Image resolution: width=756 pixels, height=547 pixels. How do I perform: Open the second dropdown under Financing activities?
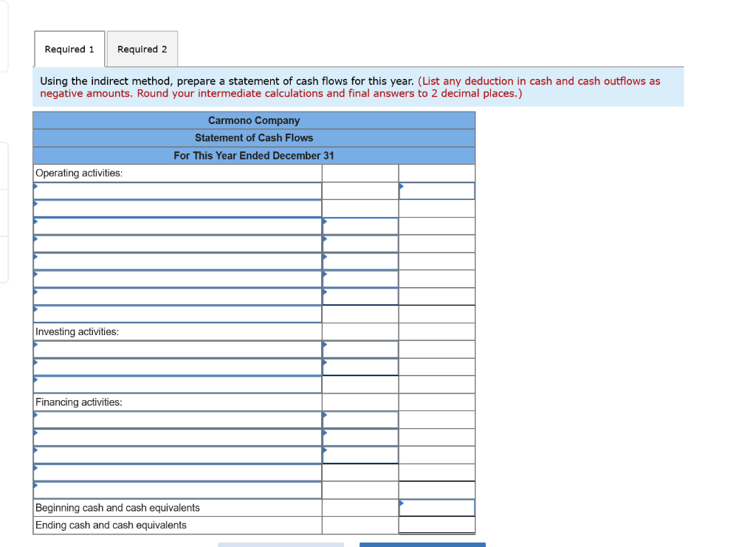pyautogui.click(x=177, y=437)
